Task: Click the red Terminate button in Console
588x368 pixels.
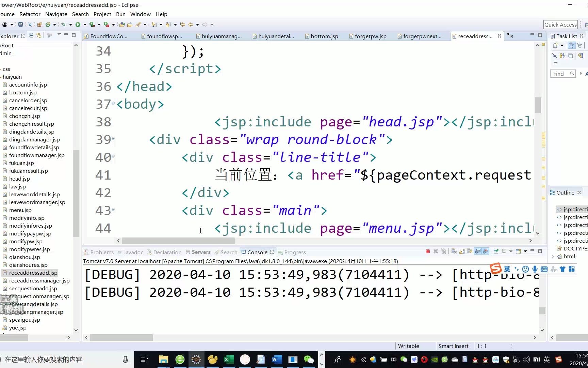Action: 428,251
